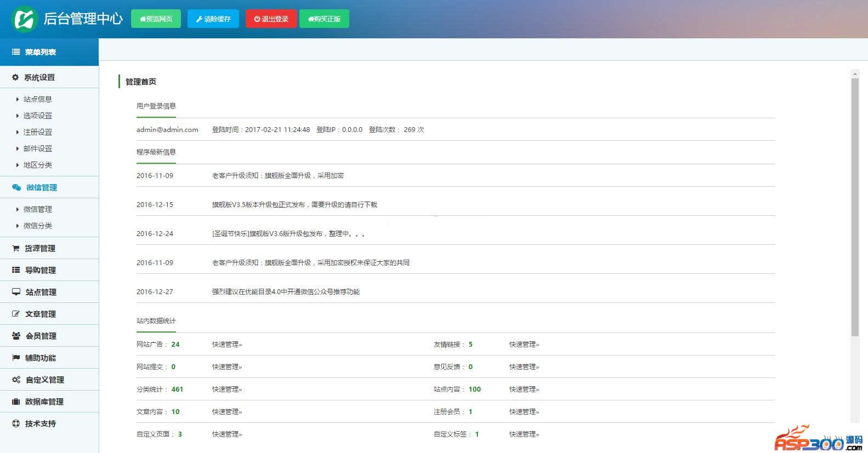Click the vertical scrollbar thumb
Viewport: 868px width, 453px height.
[855, 207]
